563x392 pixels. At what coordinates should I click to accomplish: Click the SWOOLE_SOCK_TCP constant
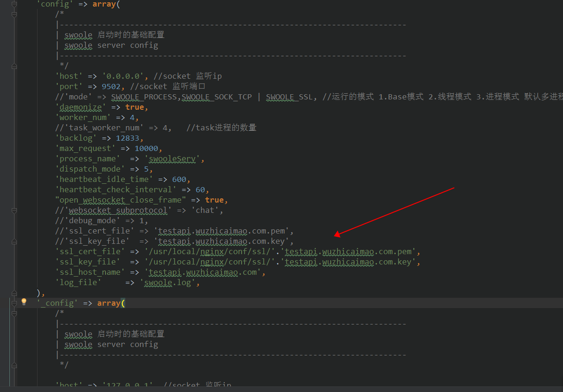217,97
